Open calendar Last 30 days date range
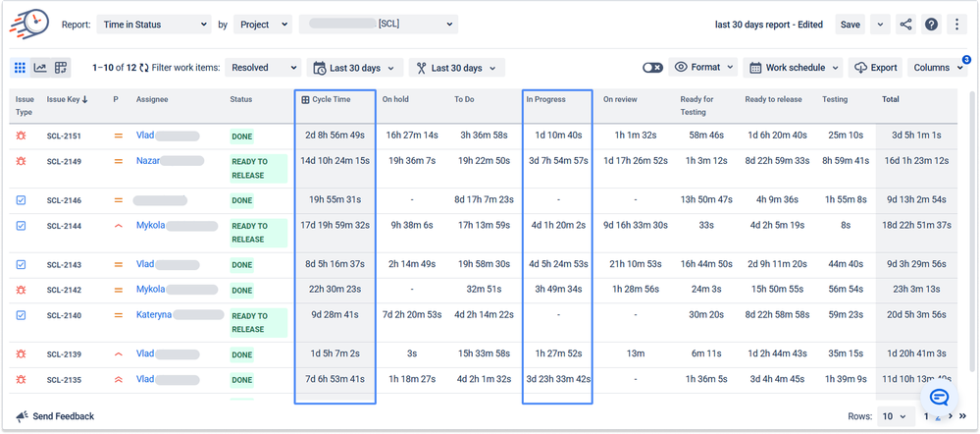Viewport: 980px width, 434px height. click(x=355, y=68)
